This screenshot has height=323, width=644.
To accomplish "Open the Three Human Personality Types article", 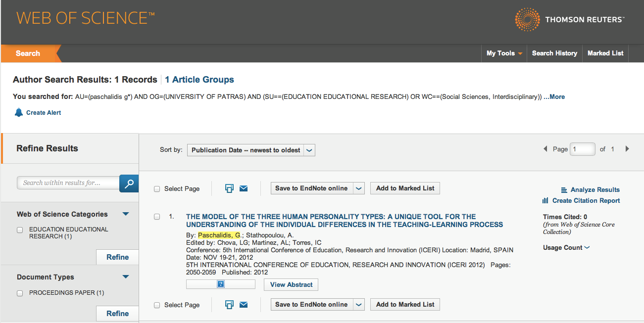I will coord(345,221).
